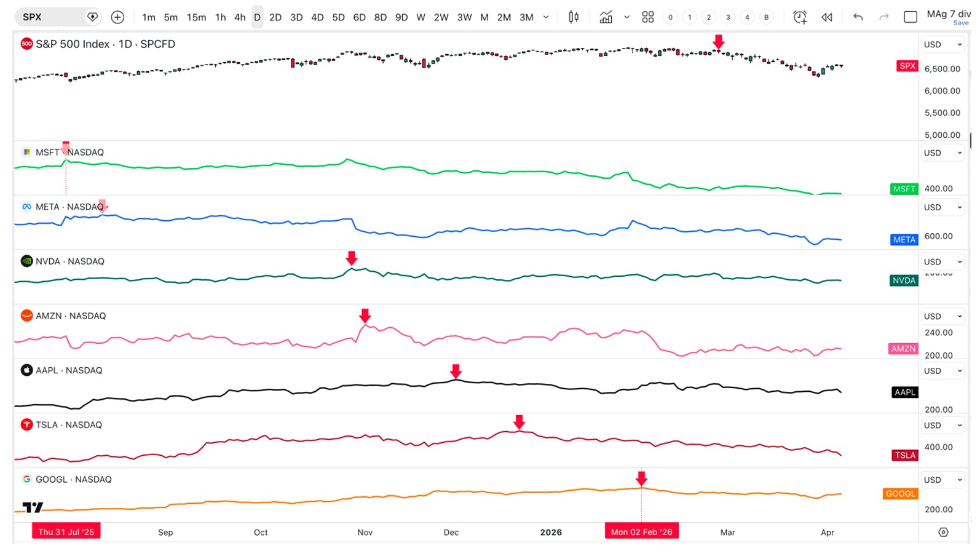The height and width of the screenshot is (556, 980).
Task: Open the layout setup square icon
Action: coord(911,17)
